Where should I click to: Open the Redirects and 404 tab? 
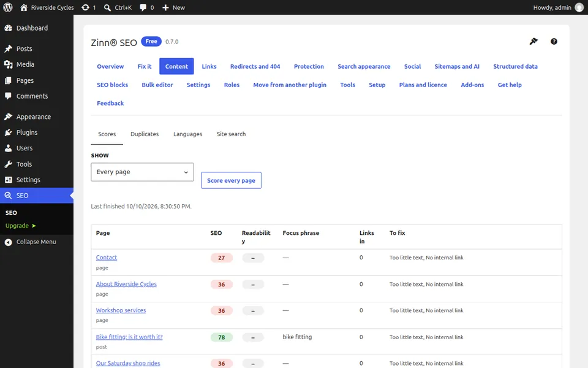coord(255,66)
